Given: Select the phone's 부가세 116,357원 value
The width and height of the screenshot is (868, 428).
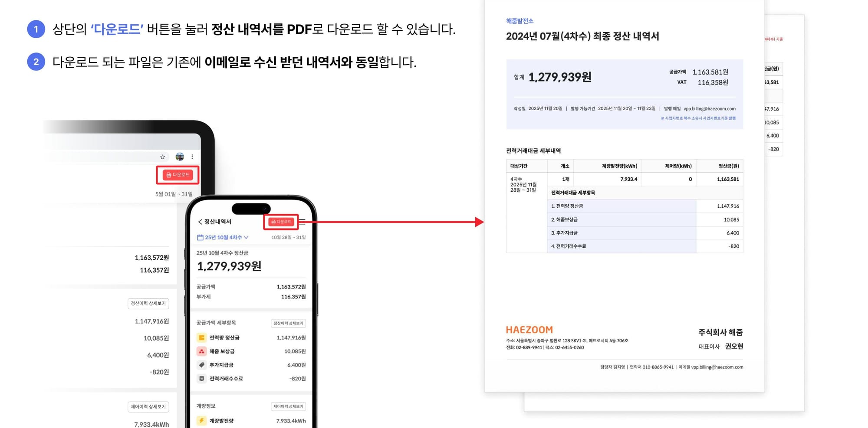Looking at the screenshot, I should pyautogui.click(x=293, y=297).
